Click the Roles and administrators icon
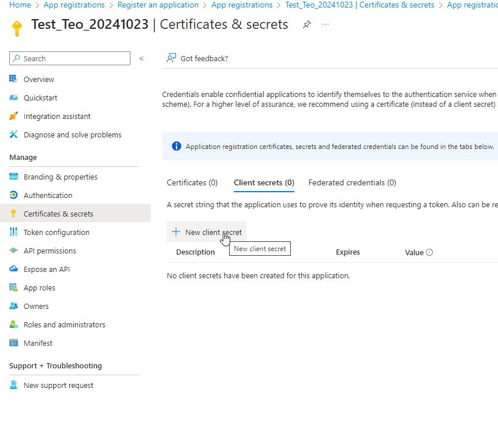498x448 pixels. pos(13,324)
